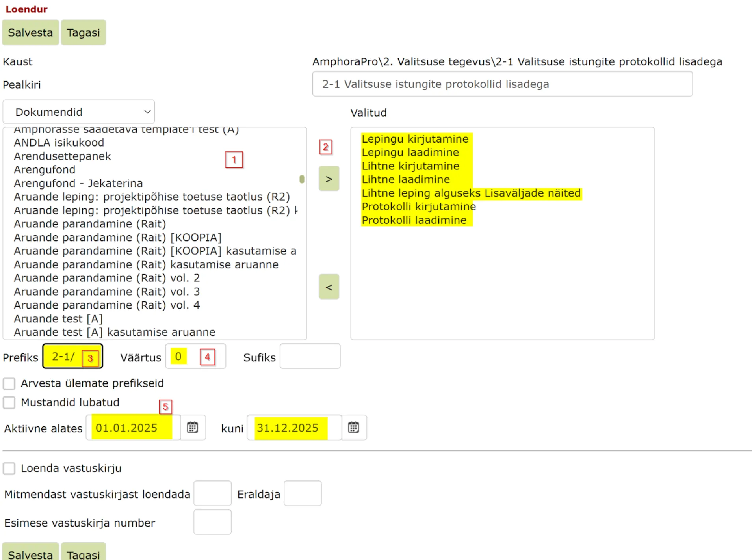Click the Eraldaja input box
The height and width of the screenshot is (560, 752).
[x=303, y=493]
